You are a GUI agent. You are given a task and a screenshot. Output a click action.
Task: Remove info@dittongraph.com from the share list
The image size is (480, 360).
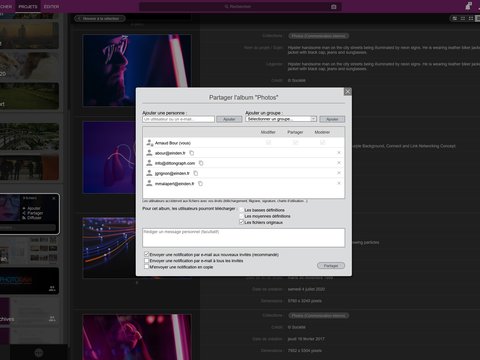339,163
